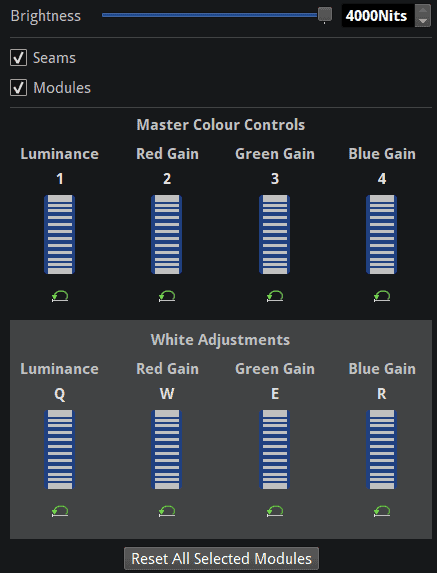437x573 pixels.
Task: Uncheck the Seams checkbox
Action: (18, 58)
